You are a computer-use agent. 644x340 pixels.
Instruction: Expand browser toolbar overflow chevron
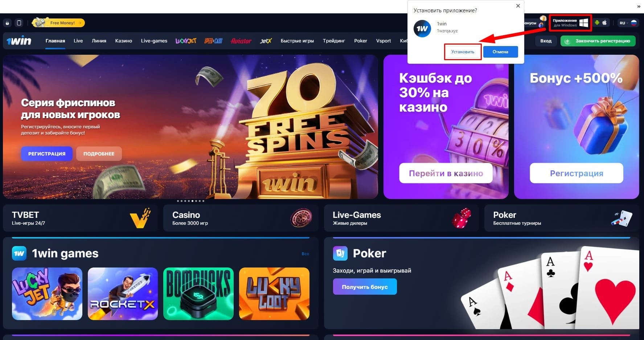639,6
